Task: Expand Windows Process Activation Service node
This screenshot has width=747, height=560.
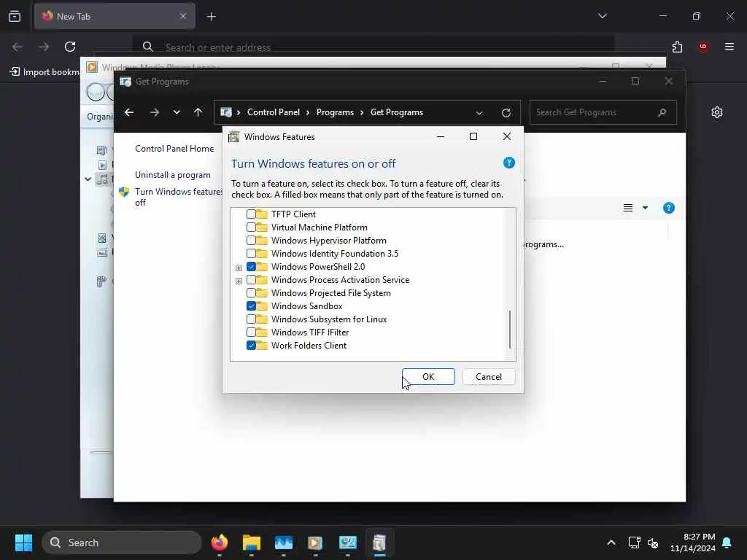Action: [x=239, y=281]
